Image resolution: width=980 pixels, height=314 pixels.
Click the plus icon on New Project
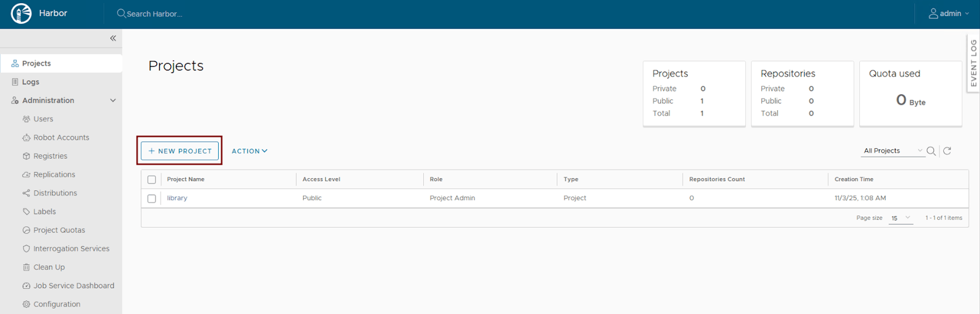click(151, 151)
